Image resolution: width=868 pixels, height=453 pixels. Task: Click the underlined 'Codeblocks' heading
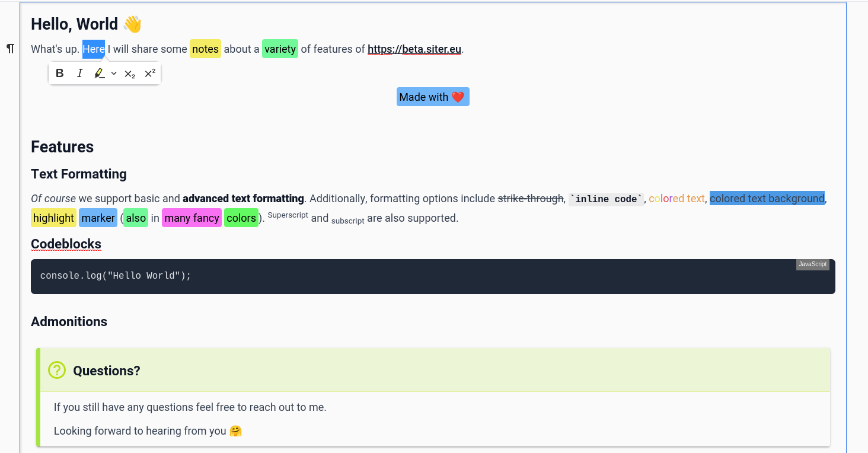tap(66, 244)
